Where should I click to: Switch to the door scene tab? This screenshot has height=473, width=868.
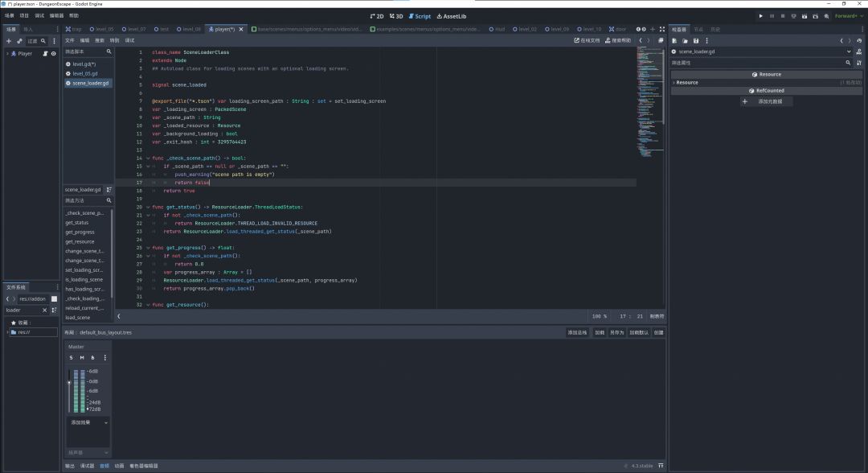coord(617,29)
